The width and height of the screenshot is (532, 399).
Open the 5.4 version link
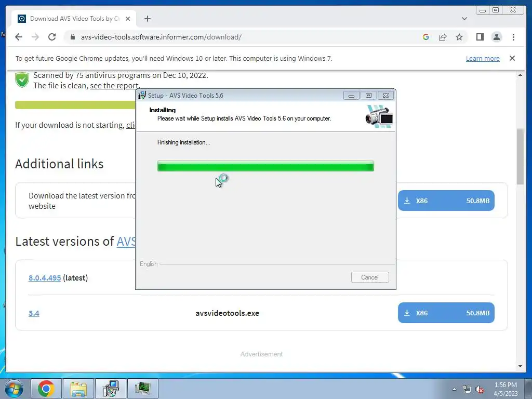tap(34, 313)
